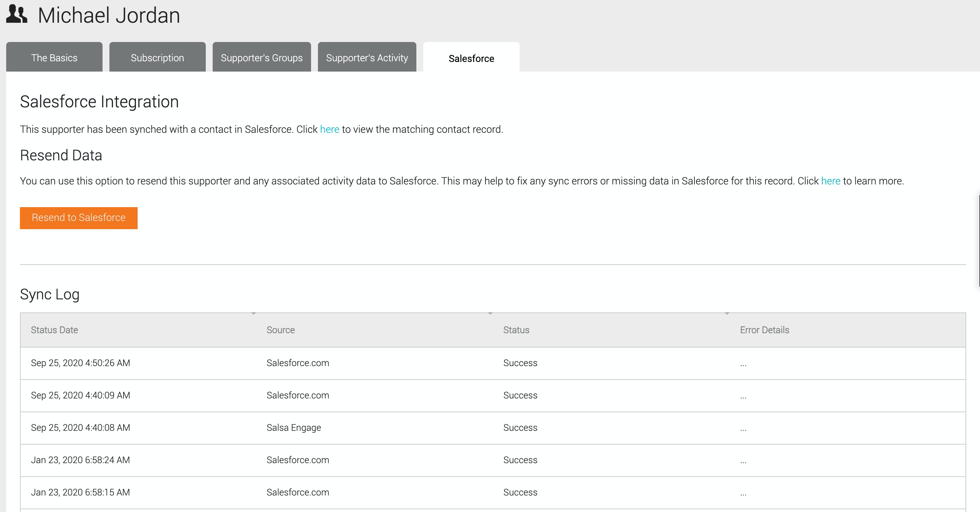
Task: Click the Resend Data heading
Action: pyautogui.click(x=61, y=155)
